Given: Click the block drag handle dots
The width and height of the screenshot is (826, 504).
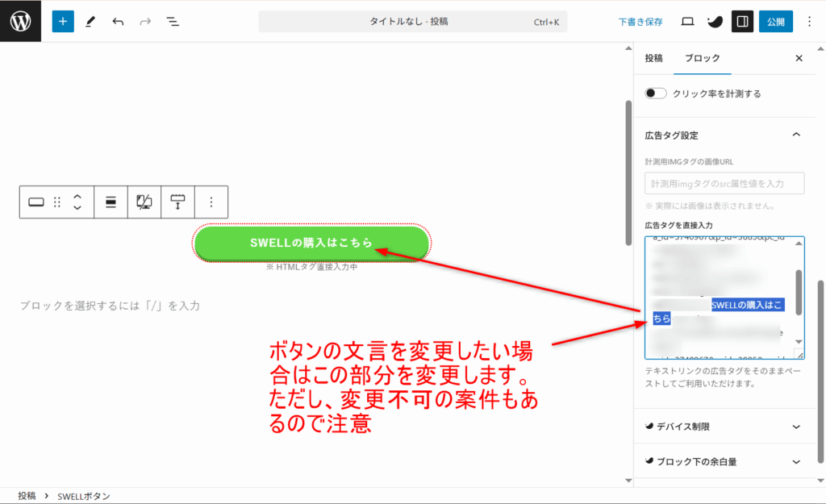Looking at the screenshot, I should pos(57,202).
